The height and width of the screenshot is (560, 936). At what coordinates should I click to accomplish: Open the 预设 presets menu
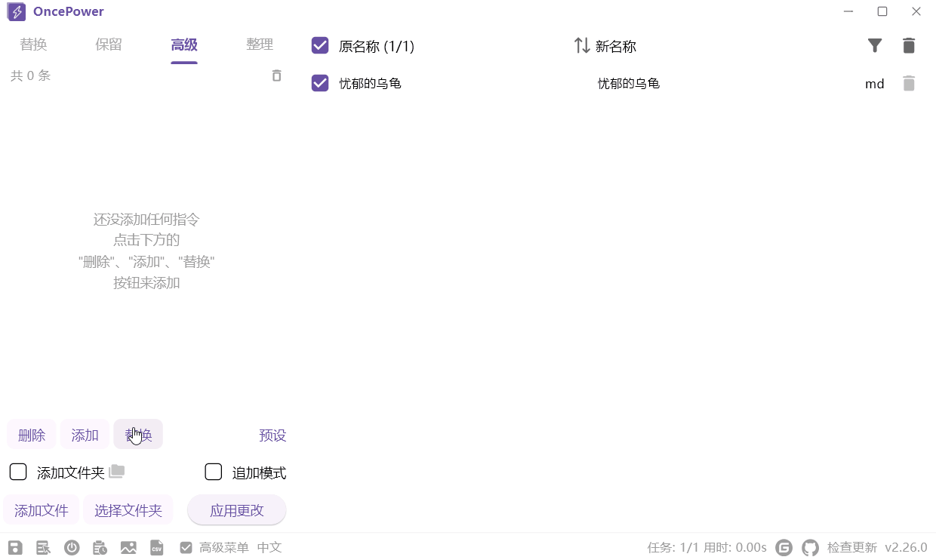pos(272,435)
